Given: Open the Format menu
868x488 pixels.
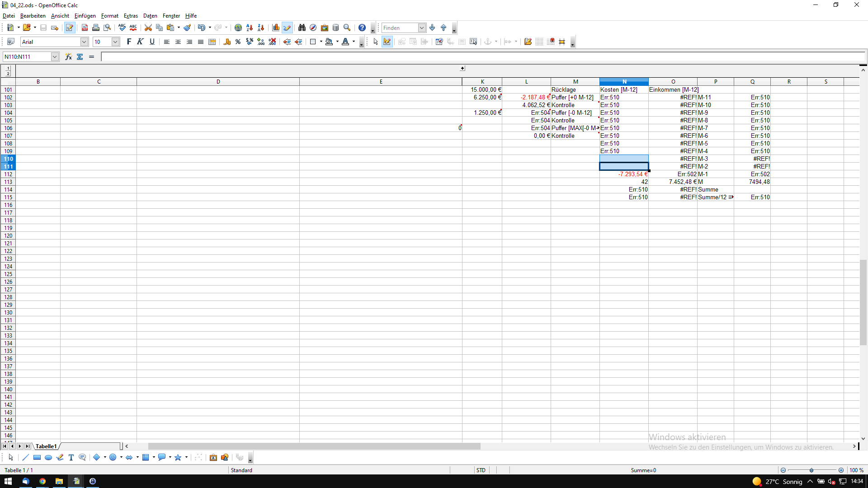Looking at the screenshot, I should (109, 16).
